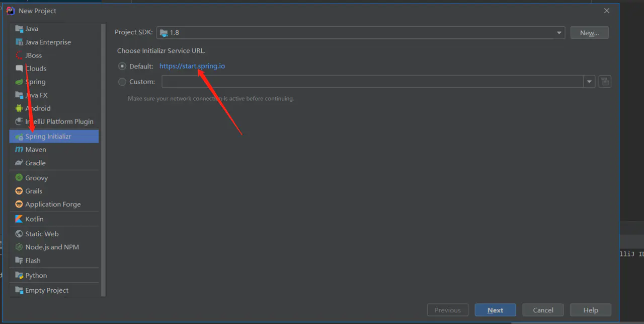
Task: Click the project type list scrollbar
Action: 104,160
